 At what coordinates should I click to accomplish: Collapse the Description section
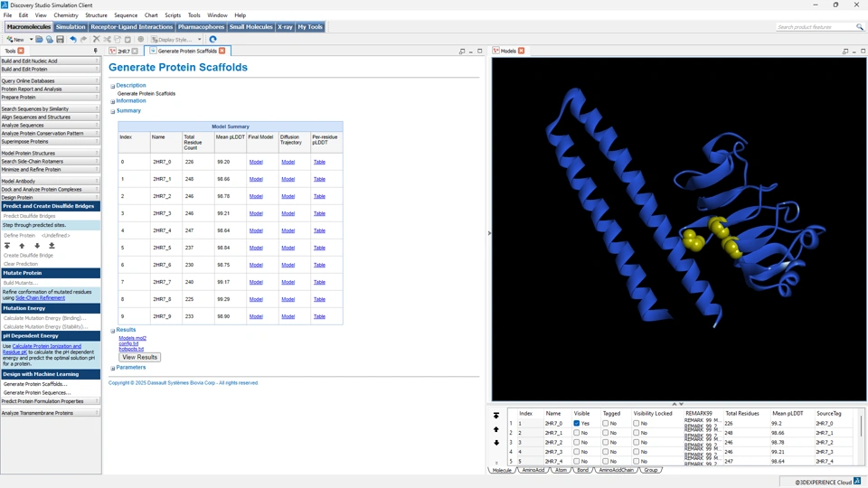coord(112,87)
